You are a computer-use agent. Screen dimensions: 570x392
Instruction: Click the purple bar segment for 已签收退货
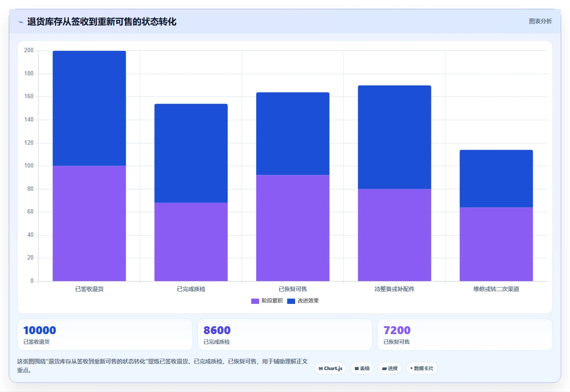[89, 223]
